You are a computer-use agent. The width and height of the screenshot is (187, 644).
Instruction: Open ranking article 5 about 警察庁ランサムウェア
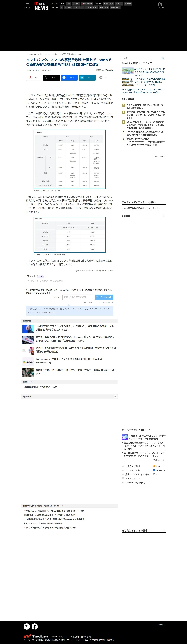[x=146, y=142]
